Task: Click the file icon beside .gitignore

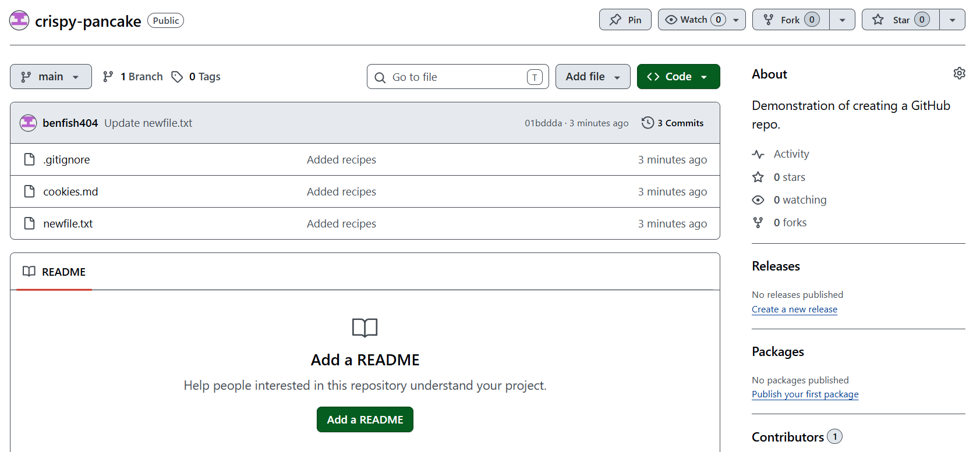Action: 29,159
